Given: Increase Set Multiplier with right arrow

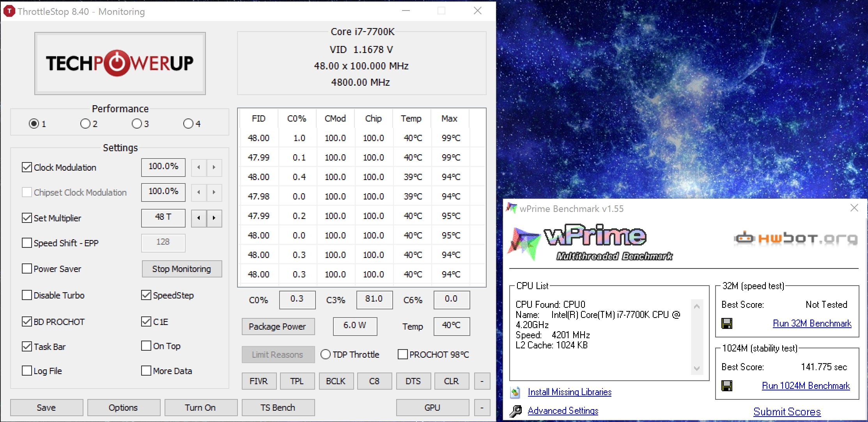Looking at the screenshot, I should (x=214, y=218).
